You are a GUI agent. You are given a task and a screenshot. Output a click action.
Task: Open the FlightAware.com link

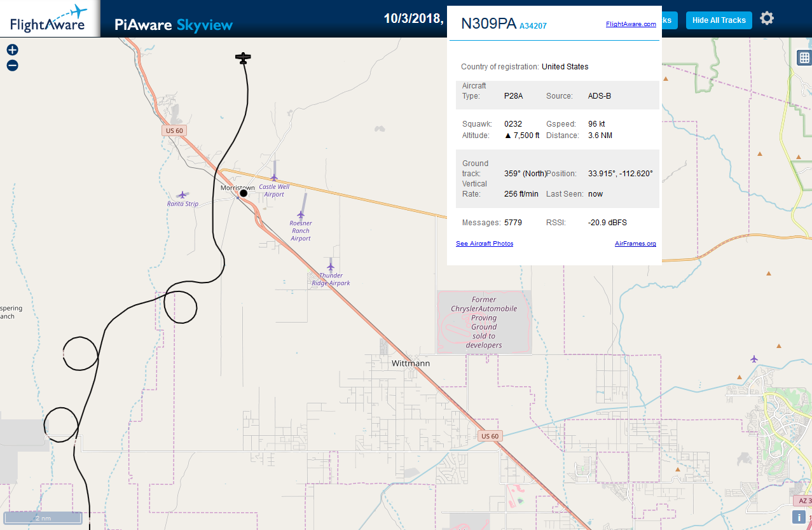[x=631, y=24]
